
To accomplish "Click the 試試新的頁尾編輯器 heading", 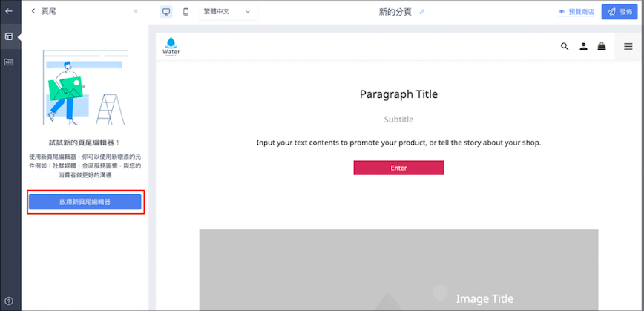I will pos(85,143).
